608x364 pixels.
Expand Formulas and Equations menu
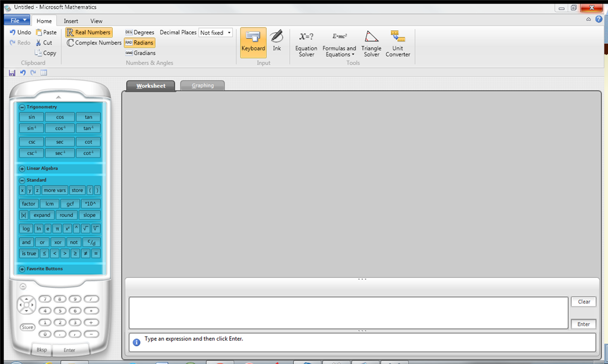339,44
